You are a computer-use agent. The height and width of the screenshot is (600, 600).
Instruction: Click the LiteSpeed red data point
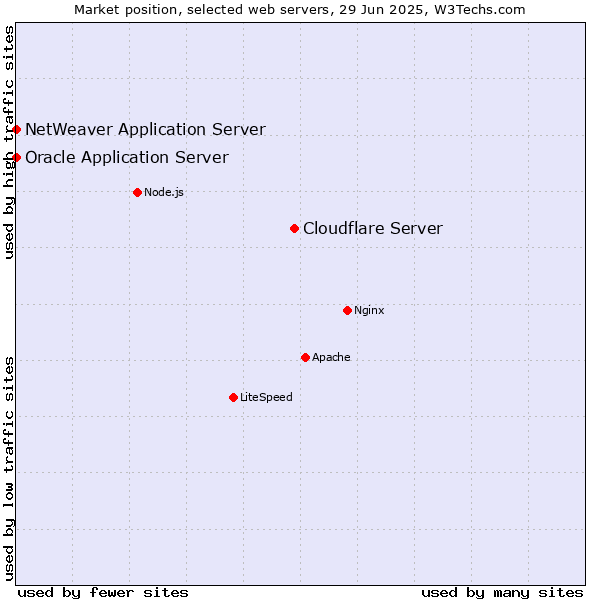tap(234, 398)
